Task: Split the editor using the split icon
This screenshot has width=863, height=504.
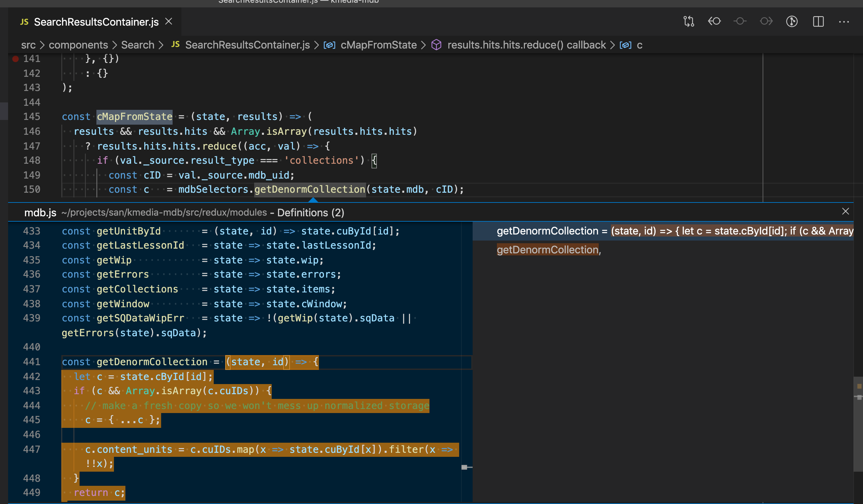Action: [x=819, y=22]
